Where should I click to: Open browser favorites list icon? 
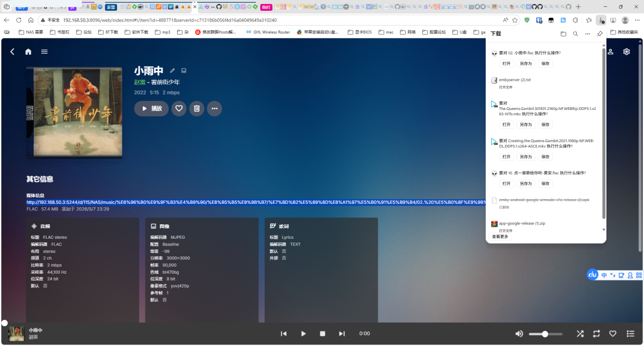click(x=589, y=20)
